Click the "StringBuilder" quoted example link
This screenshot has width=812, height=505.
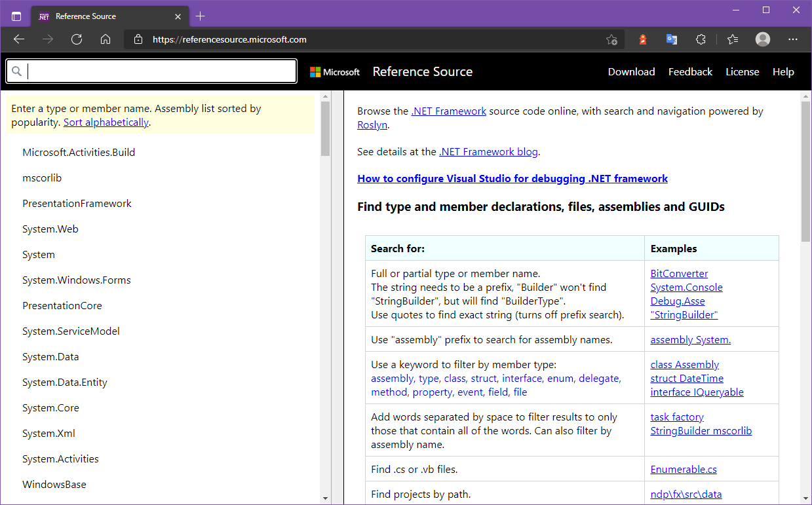click(684, 315)
